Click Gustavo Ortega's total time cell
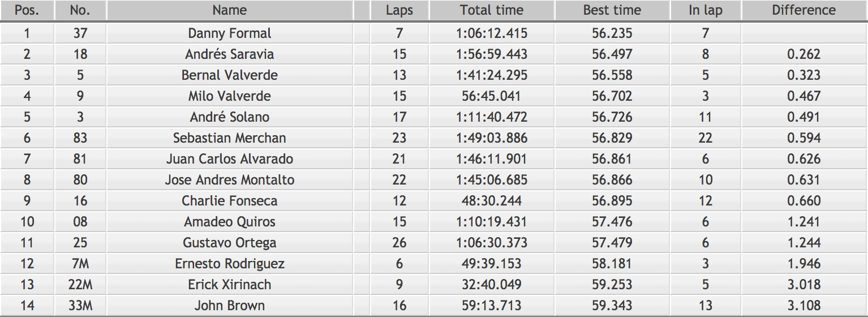 [x=492, y=243]
